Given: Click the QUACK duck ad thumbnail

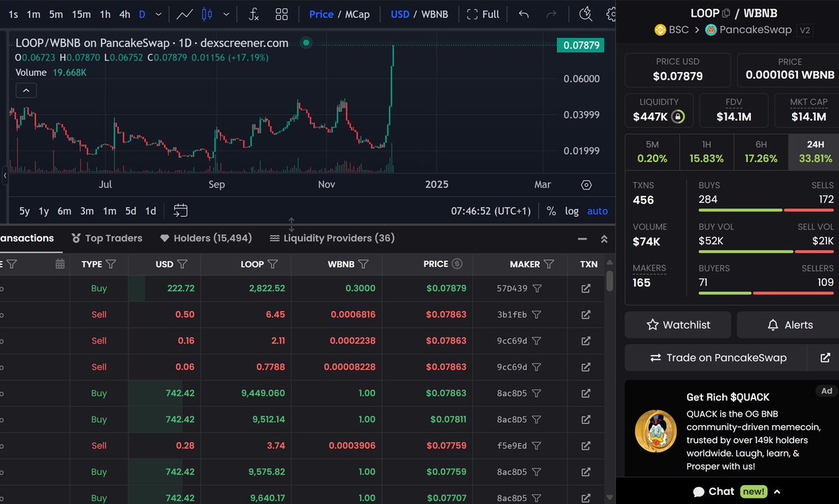Looking at the screenshot, I should [655, 431].
